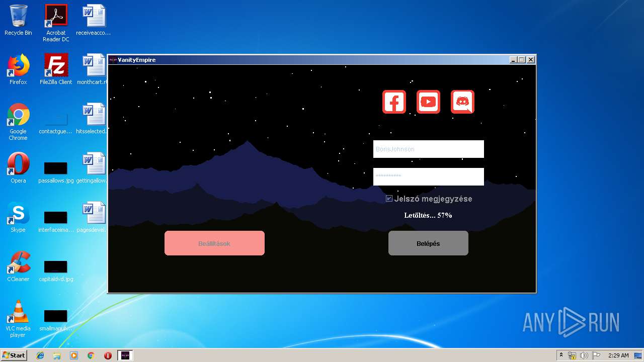The image size is (644, 362).
Task: Close the VanityEmpire window
Action: click(530, 60)
